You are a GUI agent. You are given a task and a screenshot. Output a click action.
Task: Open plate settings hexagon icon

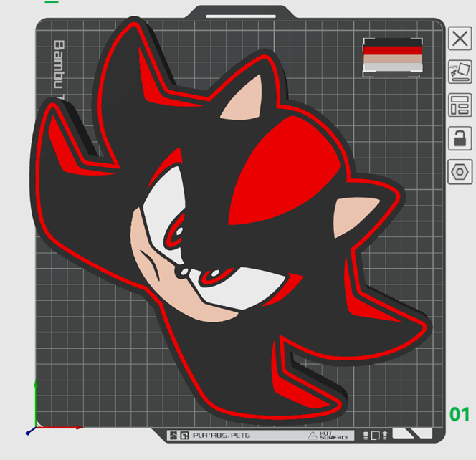[459, 171]
